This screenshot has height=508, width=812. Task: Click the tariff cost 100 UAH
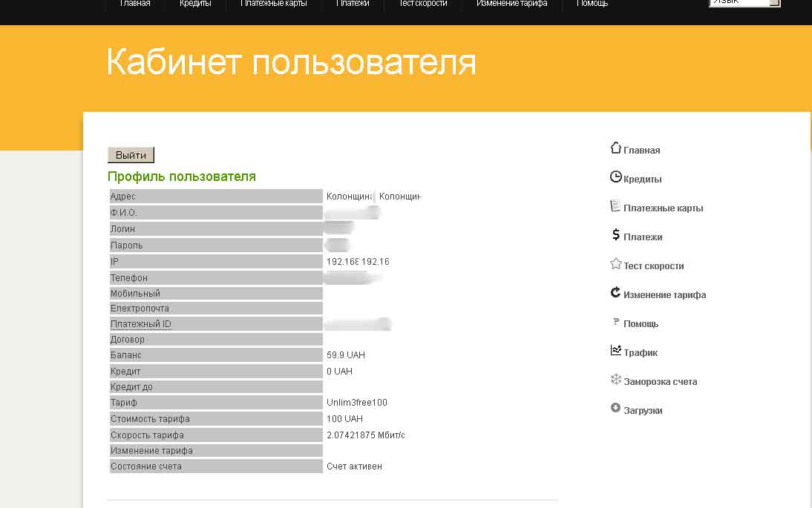pos(344,419)
